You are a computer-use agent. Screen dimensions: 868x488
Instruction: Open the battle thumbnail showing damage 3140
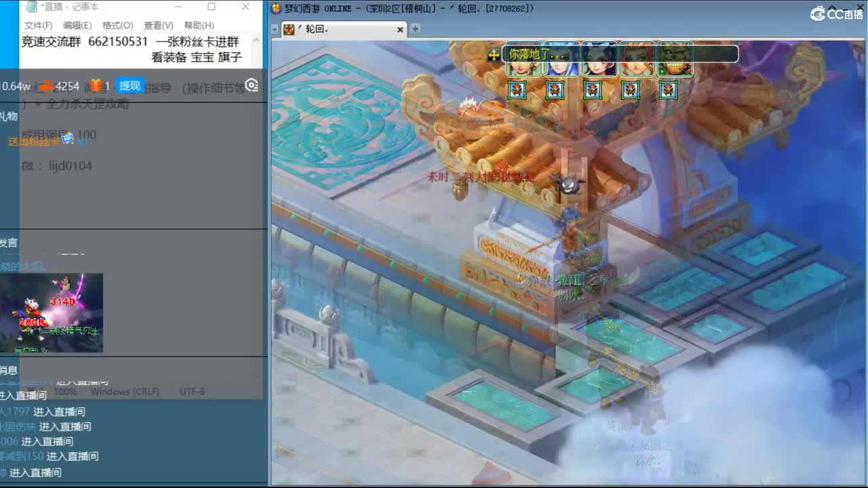coord(52,312)
